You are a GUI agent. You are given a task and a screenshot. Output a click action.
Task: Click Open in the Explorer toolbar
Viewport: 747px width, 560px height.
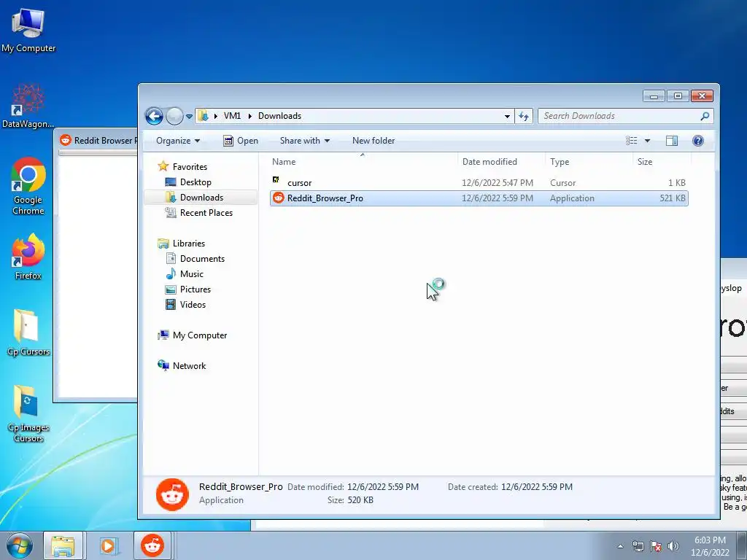click(241, 141)
